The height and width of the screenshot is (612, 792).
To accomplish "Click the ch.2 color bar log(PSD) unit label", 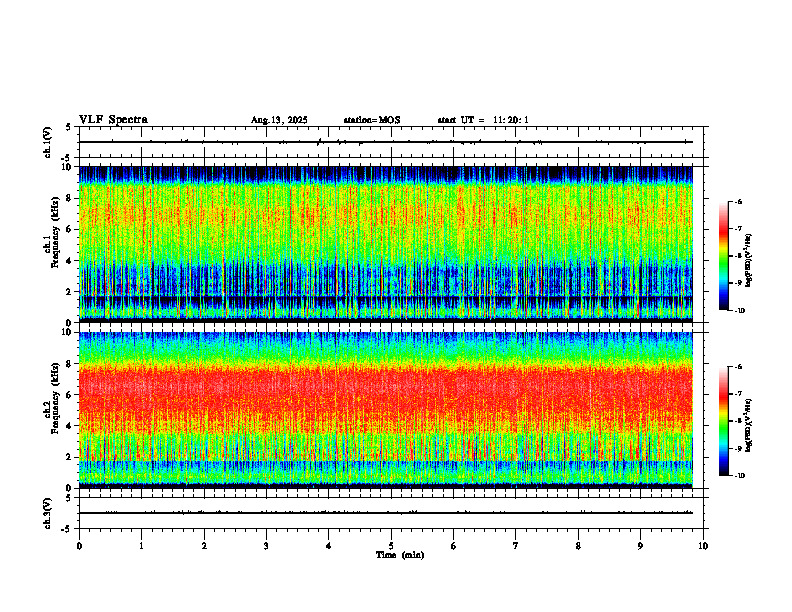I will pos(749,426).
